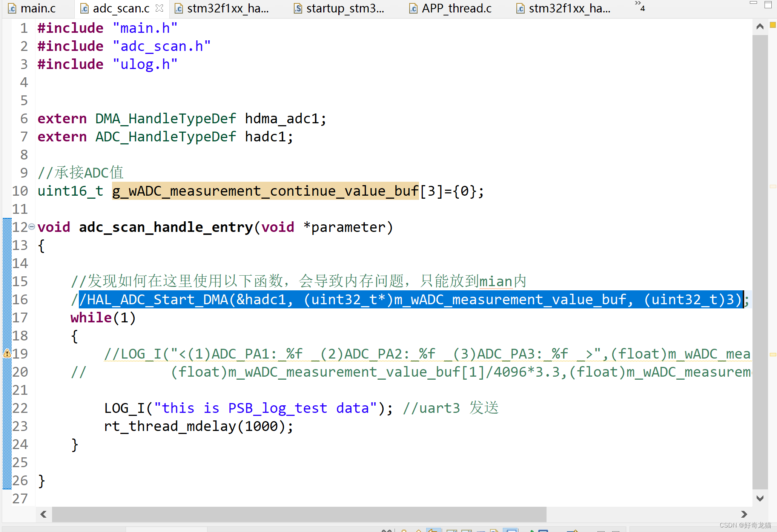Switch to the main.c tab
The height and width of the screenshot is (532, 777).
pos(38,8)
